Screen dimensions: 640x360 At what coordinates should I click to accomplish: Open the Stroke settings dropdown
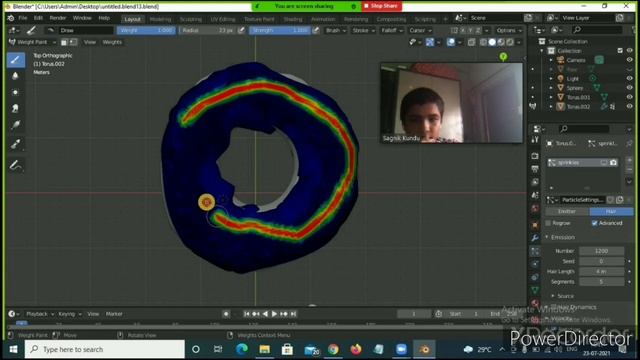(363, 31)
